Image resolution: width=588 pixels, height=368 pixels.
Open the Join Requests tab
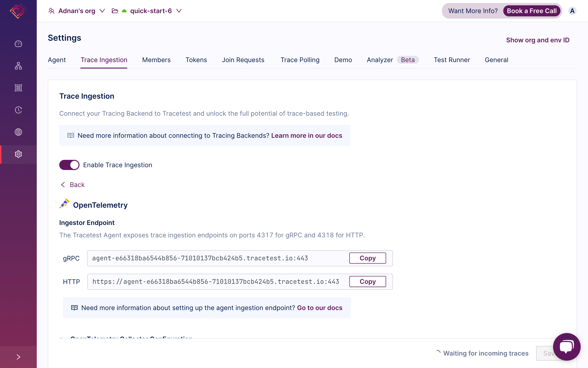243,60
